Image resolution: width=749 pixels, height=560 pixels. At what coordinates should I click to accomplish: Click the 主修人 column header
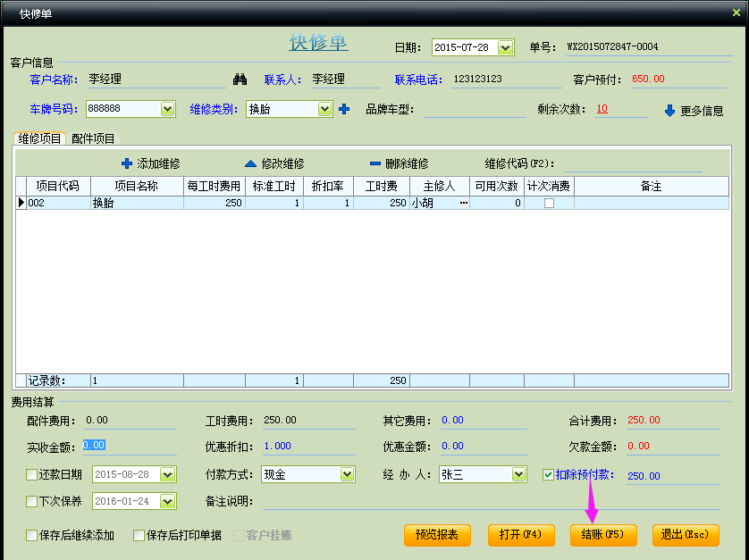point(440,186)
